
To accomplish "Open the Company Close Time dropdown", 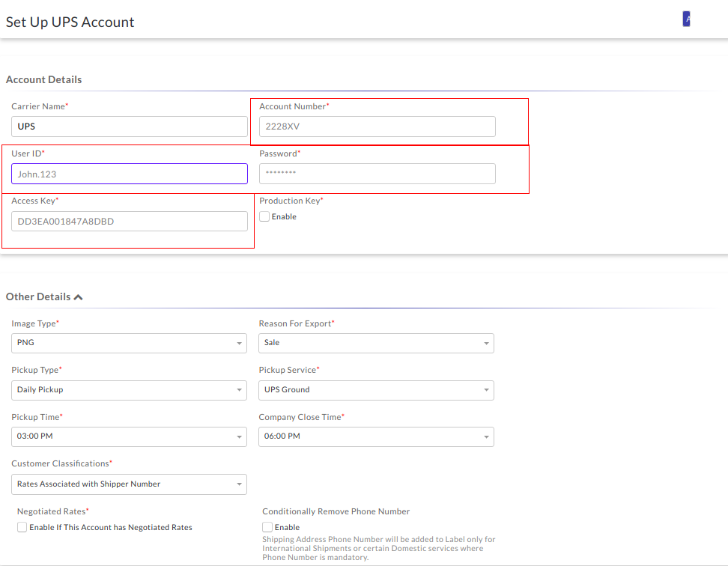I will point(376,437).
